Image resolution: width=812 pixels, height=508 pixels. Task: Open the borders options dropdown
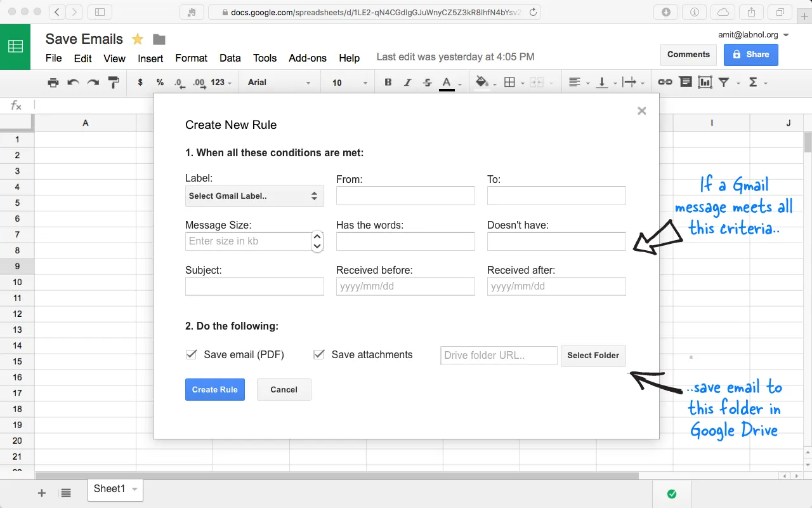point(523,83)
